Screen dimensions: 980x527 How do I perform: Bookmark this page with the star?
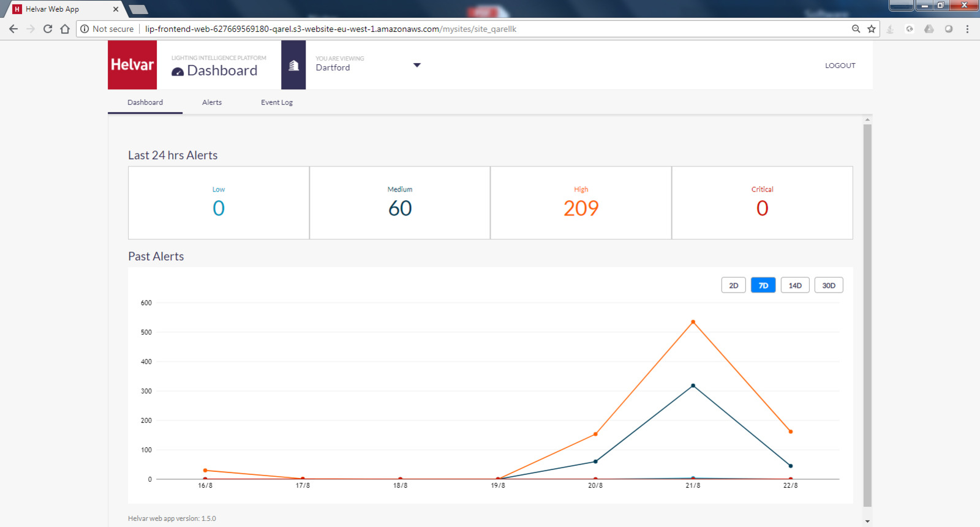(872, 29)
